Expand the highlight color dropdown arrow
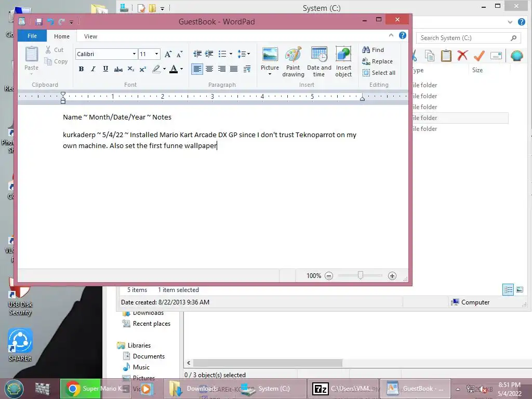The width and height of the screenshot is (532, 399). click(x=164, y=69)
